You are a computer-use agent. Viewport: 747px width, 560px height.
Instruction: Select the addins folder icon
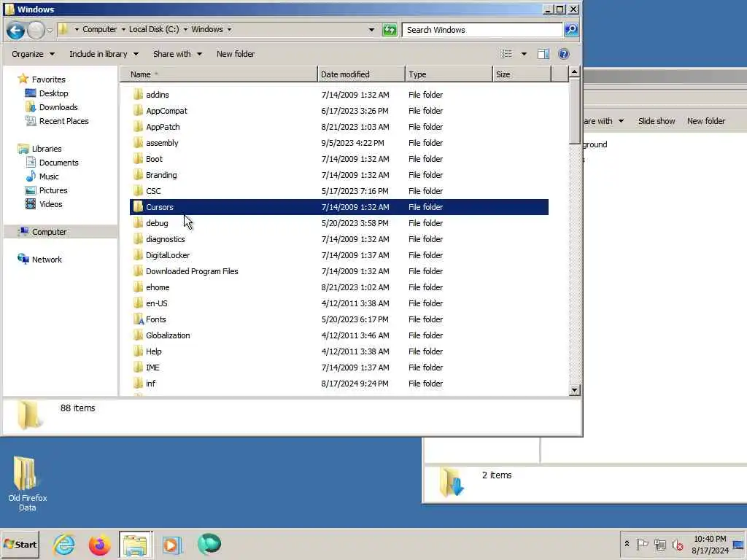click(x=138, y=94)
